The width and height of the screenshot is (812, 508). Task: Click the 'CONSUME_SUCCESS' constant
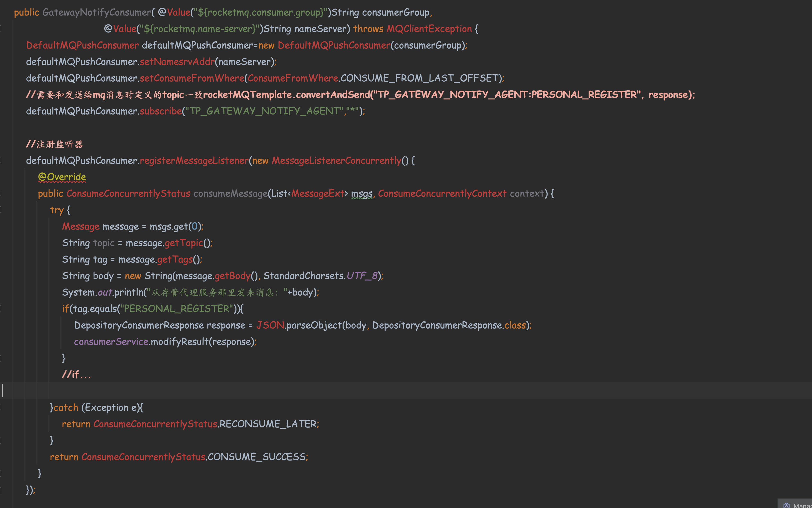pyautogui.click(x=257, y=457)
